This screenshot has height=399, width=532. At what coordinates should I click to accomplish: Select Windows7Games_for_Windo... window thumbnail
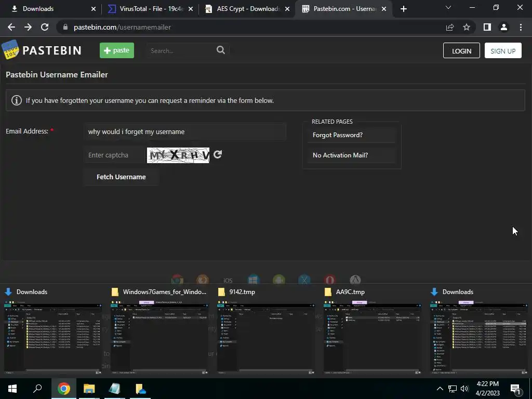coord(159,332)
